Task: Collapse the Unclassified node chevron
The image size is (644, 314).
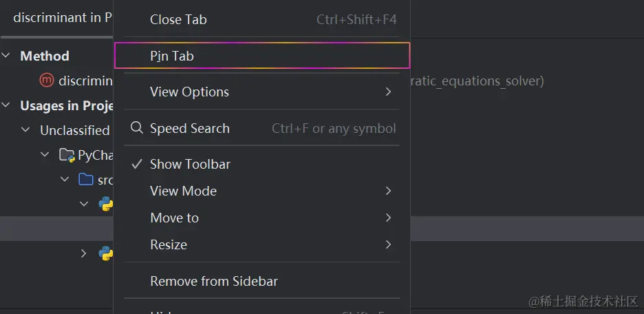Action: (25, 130)
